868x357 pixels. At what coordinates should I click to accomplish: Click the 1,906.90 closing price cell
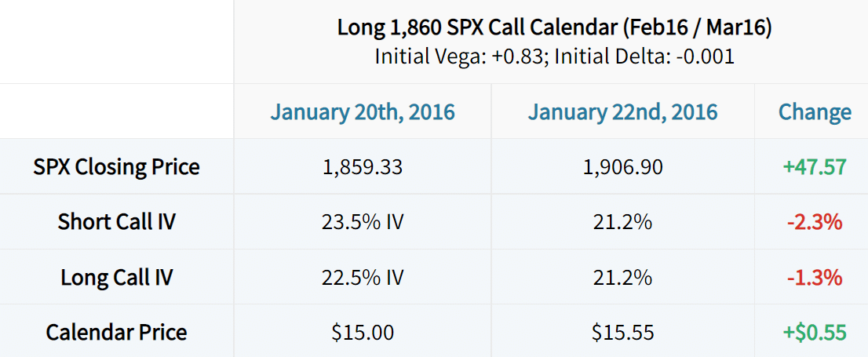pyautogui.click(x=623, y=166)
